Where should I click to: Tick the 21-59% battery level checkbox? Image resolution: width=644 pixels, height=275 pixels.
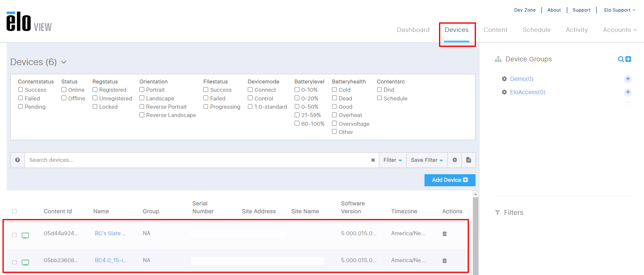pos(297,115)
